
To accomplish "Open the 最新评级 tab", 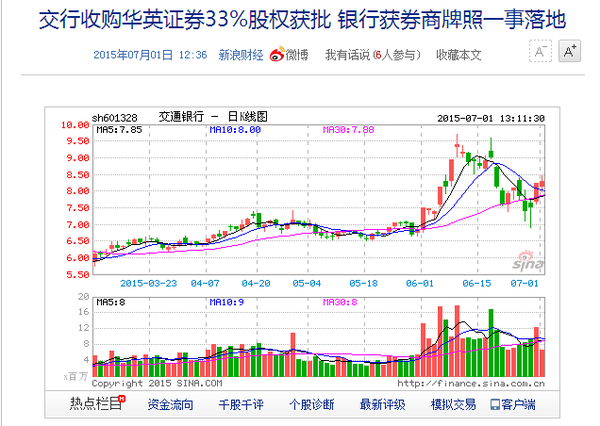I will point(383,404).
